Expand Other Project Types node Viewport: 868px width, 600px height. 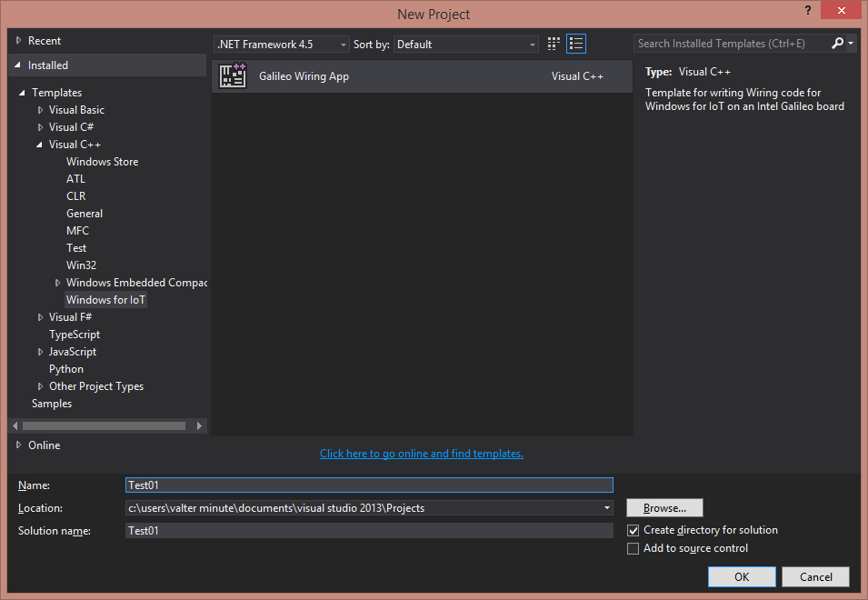pos(40,386)
